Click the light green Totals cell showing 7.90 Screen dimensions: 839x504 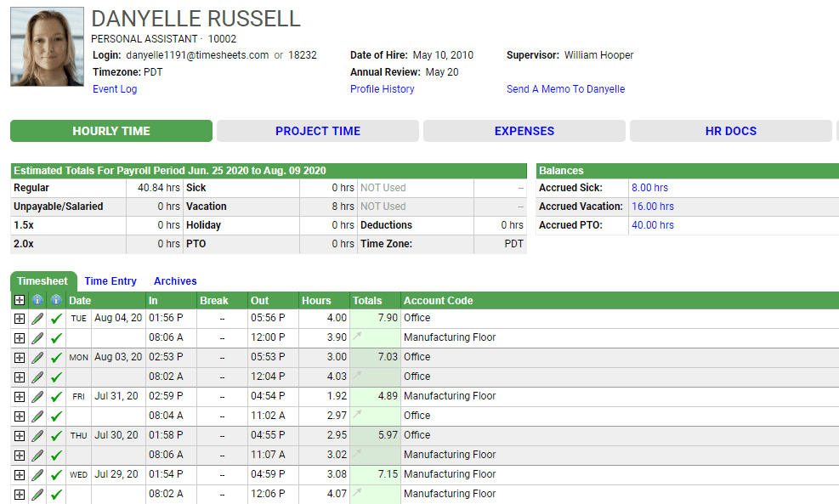374,318
